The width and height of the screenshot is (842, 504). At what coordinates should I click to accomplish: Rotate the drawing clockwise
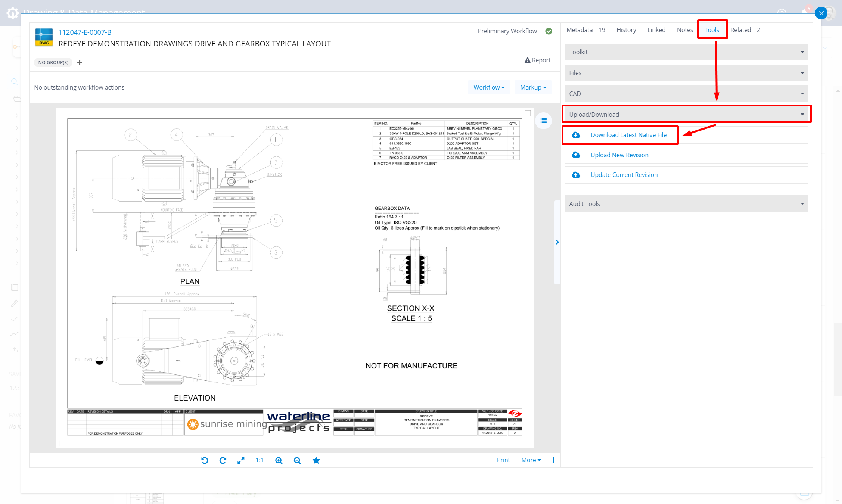[223, 460]
